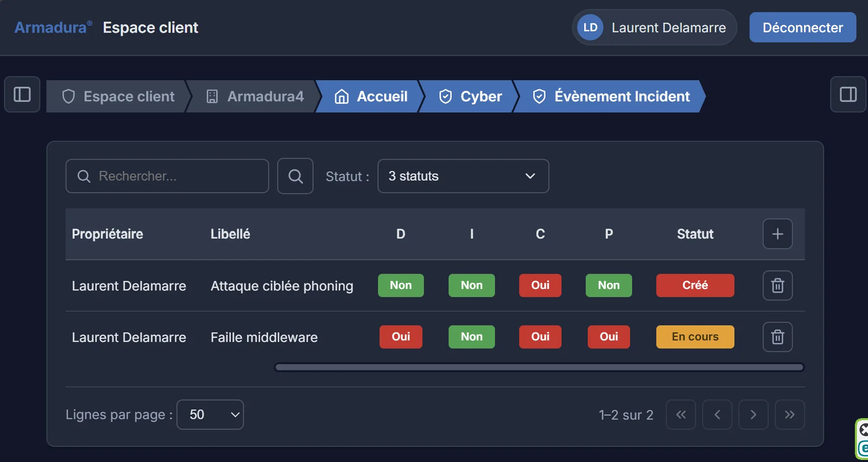Screen dimensions: 868x462
Task: Click Non I badge in Faille middleware row
Action: (x=472, y=337)
